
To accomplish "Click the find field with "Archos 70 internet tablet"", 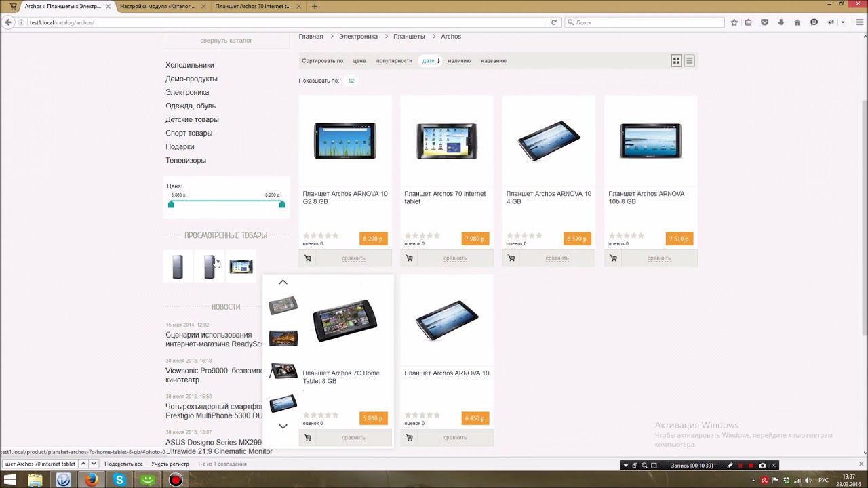I will click(x=40, y=464).
